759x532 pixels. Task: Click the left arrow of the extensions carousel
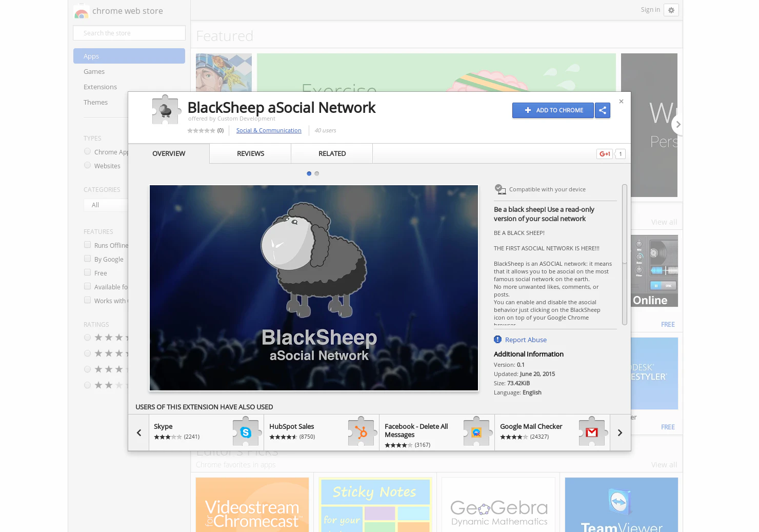coord(138,432)
